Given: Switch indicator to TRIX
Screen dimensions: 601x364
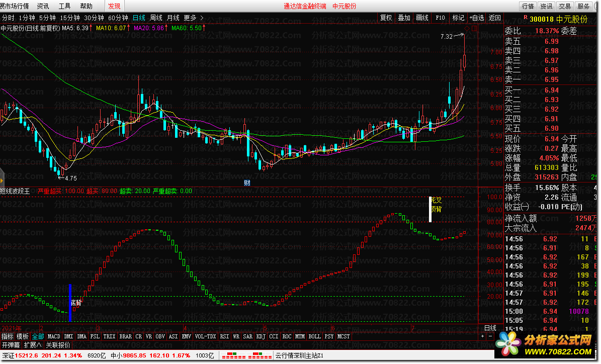Looking at the screenshot, I should pyautogui.click(x=109, y=336).
